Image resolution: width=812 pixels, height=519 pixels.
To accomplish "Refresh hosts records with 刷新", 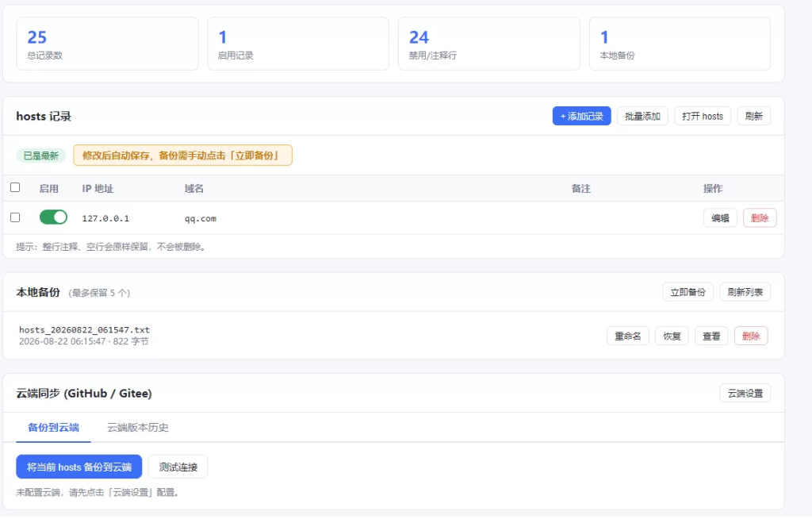I will tap(753, 116).
